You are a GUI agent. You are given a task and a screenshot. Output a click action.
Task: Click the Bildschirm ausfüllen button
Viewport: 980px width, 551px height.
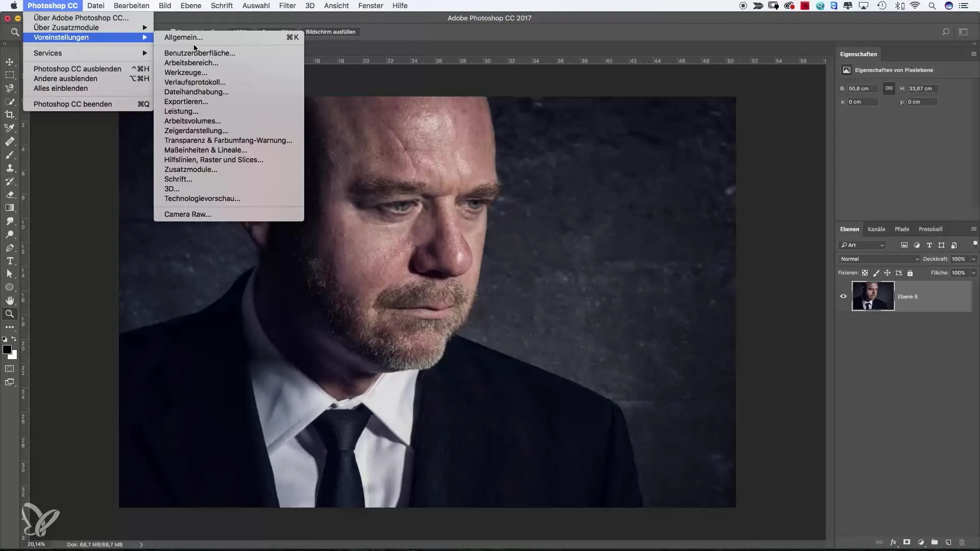pos(330,32)
